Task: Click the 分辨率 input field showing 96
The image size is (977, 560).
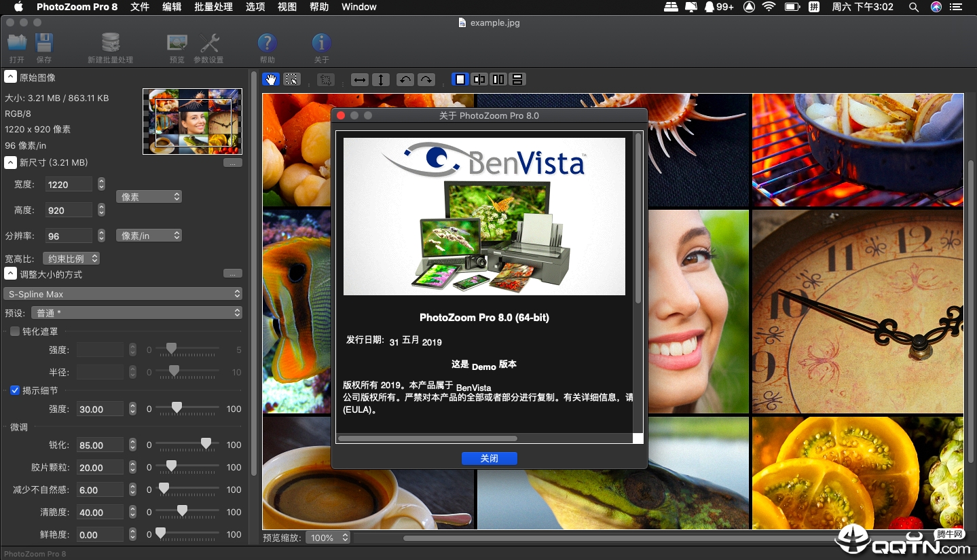Action: (x=69, y=236)
